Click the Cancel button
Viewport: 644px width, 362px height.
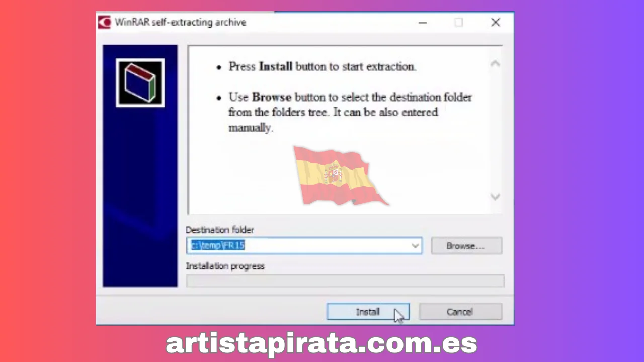click(x=460, y=312)
